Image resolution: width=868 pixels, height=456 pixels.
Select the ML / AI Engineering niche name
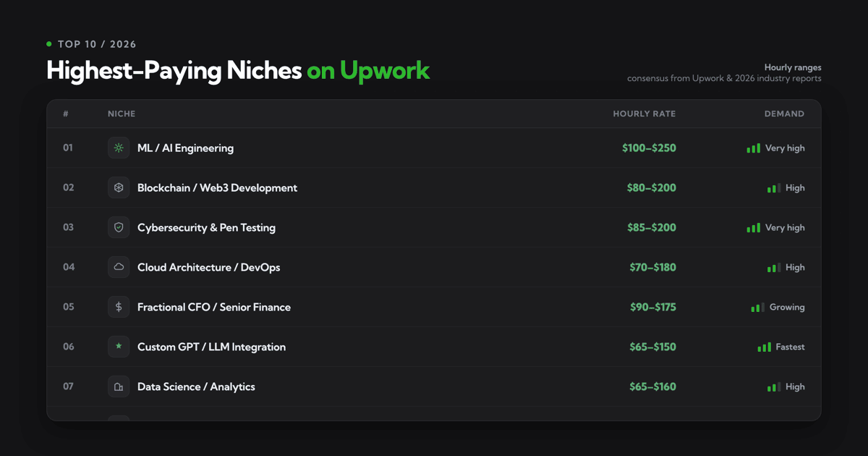[x=185, y=148]
